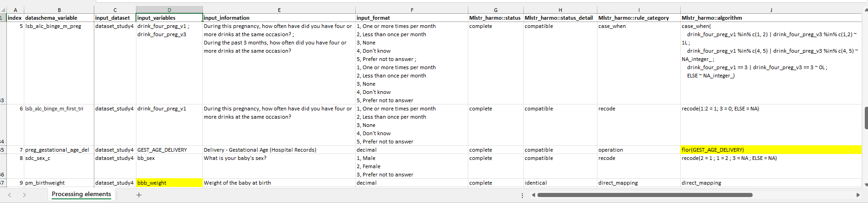Select cell 'bb_sex'

point(169,166)
